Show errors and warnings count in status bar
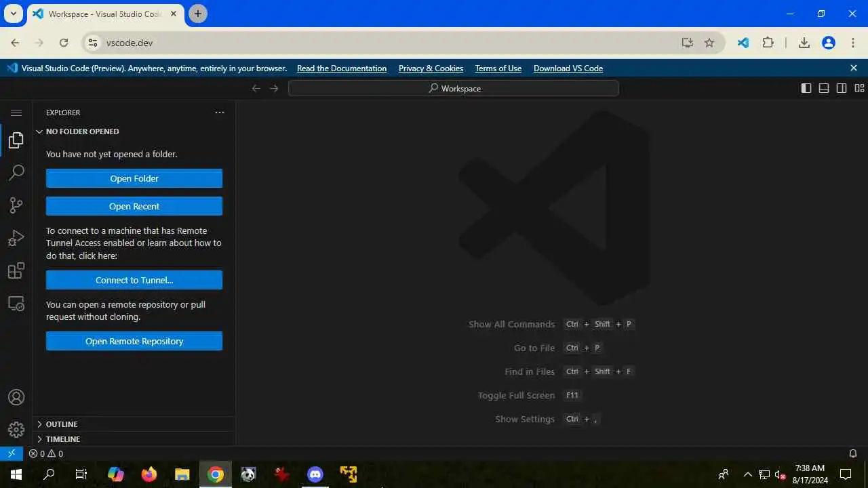 (x=46, y=453)
